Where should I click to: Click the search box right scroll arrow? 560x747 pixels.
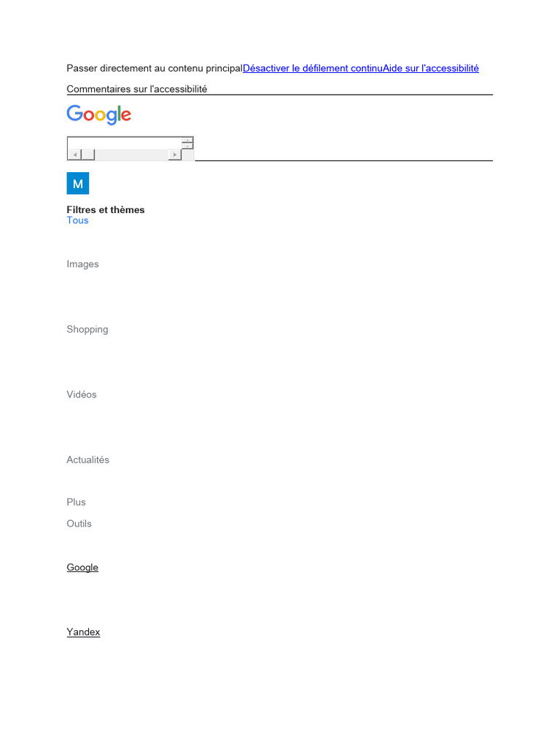pos(175,155)
